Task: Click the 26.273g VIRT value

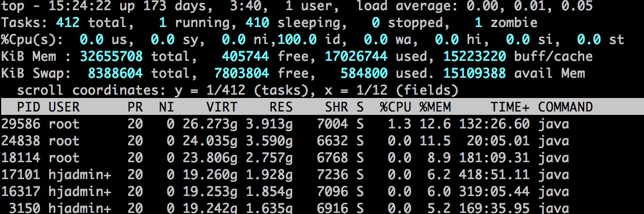Action: click(x=210, y=124)
